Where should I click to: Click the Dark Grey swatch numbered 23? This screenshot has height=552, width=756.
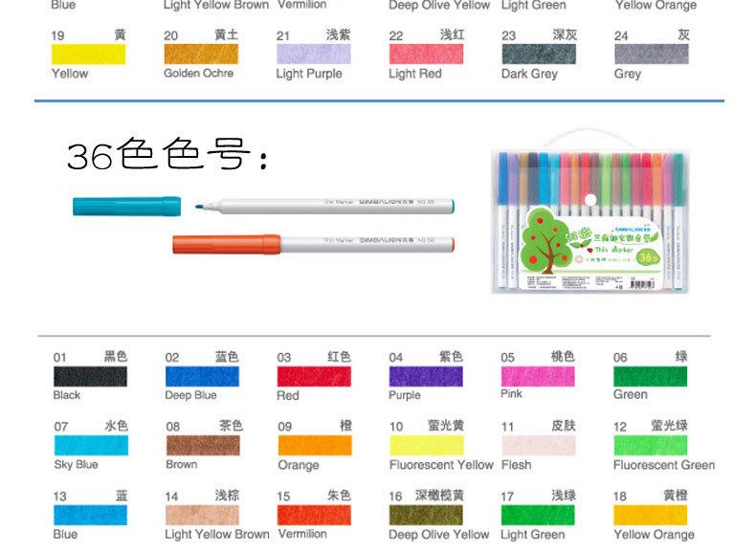point(538,55)
